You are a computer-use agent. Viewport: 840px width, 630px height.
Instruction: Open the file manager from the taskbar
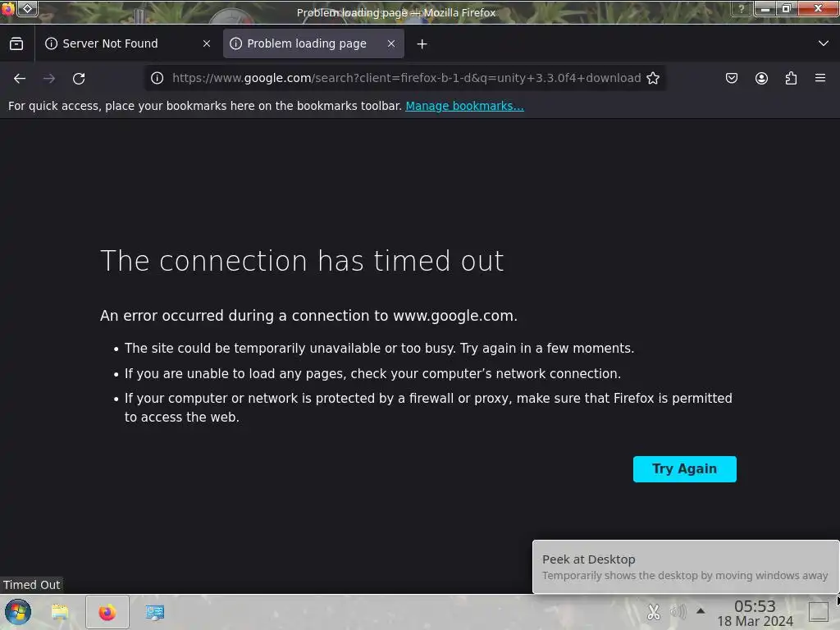click(x=60, y=612)
